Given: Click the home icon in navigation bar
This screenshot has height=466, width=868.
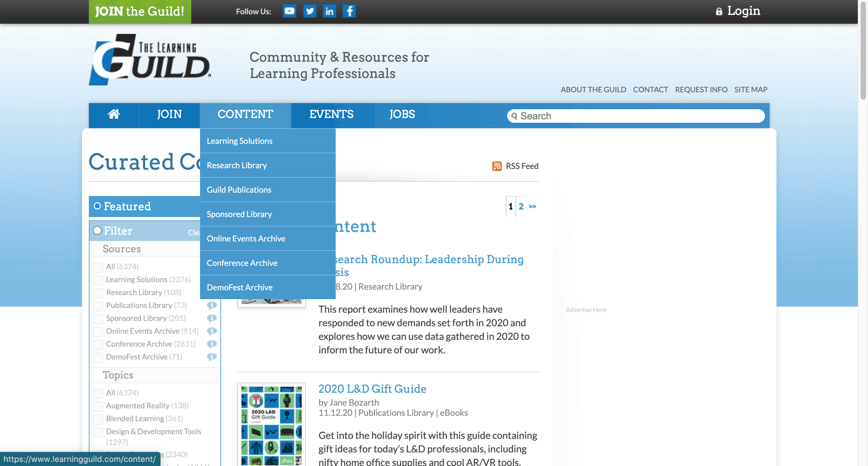Looking at the screenshot, I should (x=114, y=114).
